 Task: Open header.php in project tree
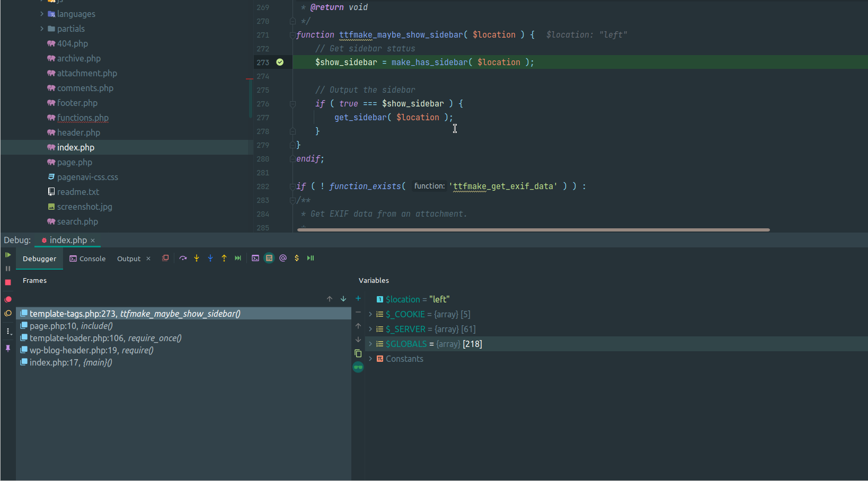pos(78,132)
